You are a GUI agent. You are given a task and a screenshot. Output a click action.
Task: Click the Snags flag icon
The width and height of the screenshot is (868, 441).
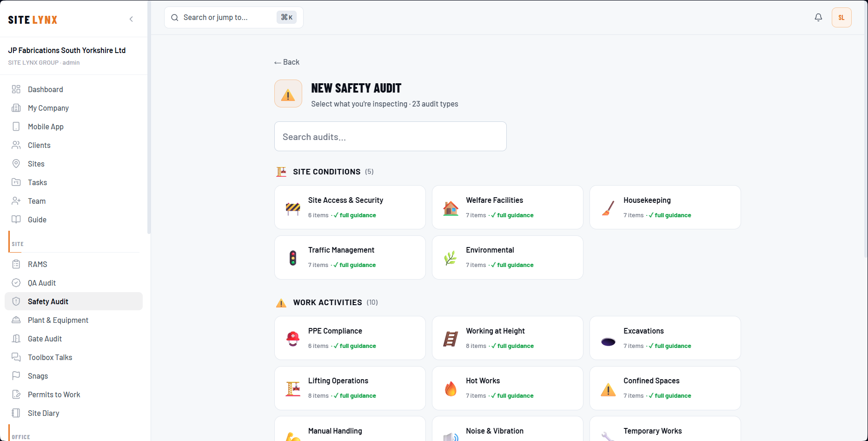[x=16, y=376]
